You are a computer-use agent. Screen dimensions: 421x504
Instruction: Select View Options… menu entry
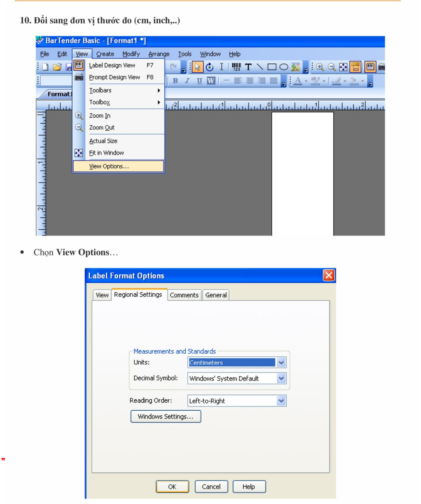pos(119,166)
